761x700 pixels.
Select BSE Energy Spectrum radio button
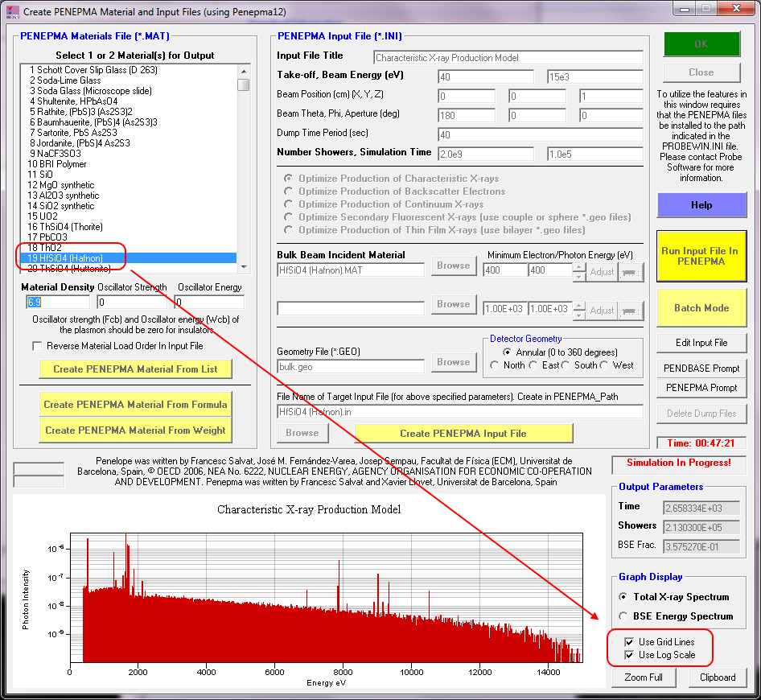[x=623, y=616]
